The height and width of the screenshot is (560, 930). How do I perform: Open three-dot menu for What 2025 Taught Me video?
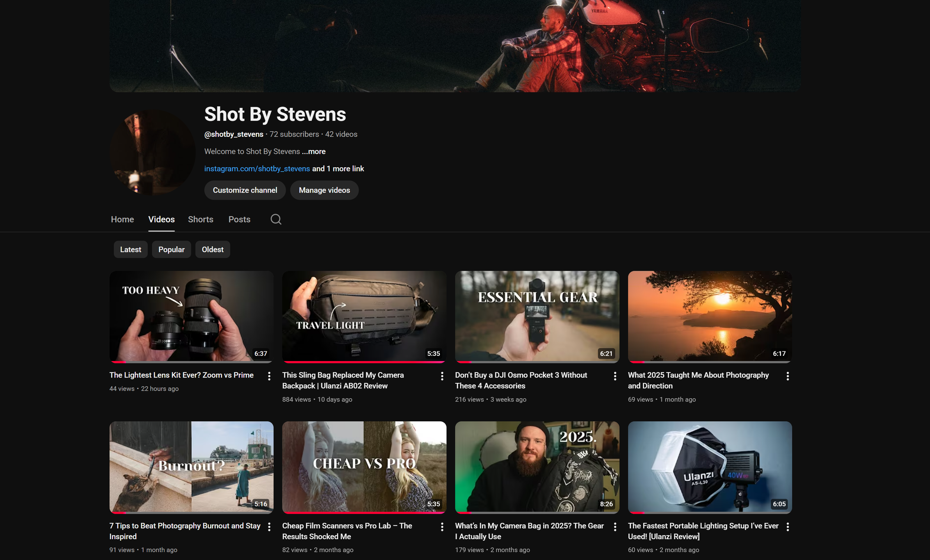coord(788,376)
